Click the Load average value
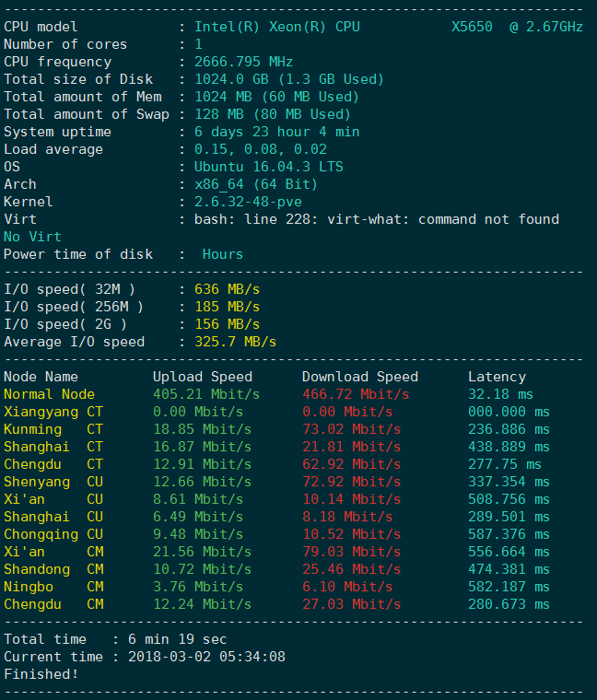Screen dimensions: 597x700 261,149
